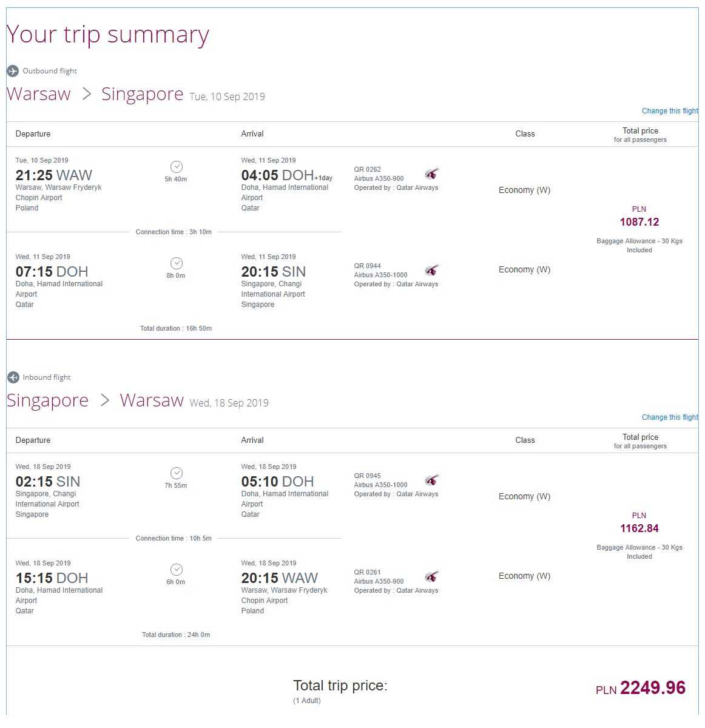
Task: Click Qatar Airways logo next to QR 0944
Action: (431, 271)
